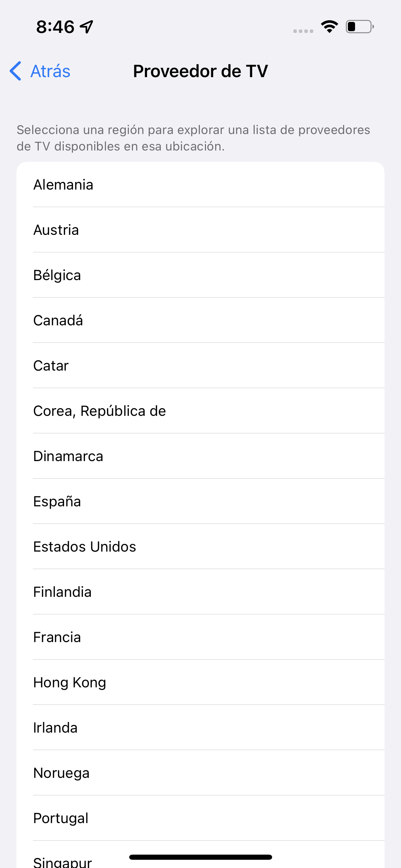Choose Austria as the region
Screen dimensions: 401x868
(x=200, y=230)
